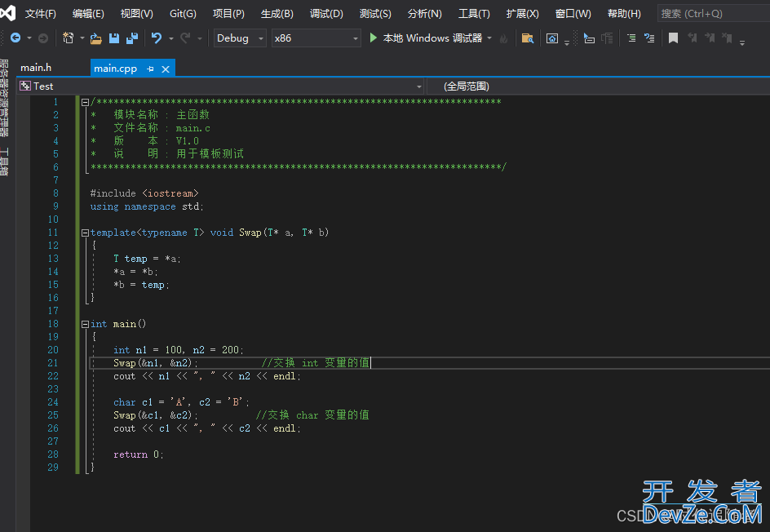Open the 文件(F) menu
The height and width of the screenshot is (532, 770).
(x=41, y=13)
